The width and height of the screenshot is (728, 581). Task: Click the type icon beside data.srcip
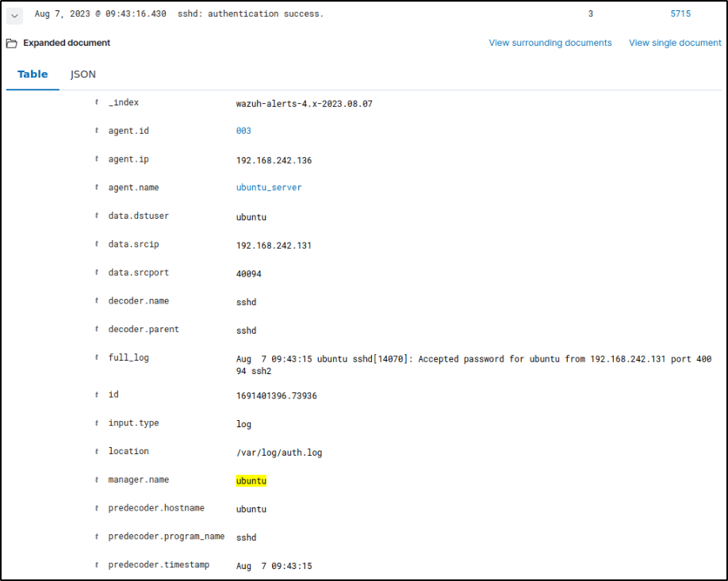click(97, 245)
